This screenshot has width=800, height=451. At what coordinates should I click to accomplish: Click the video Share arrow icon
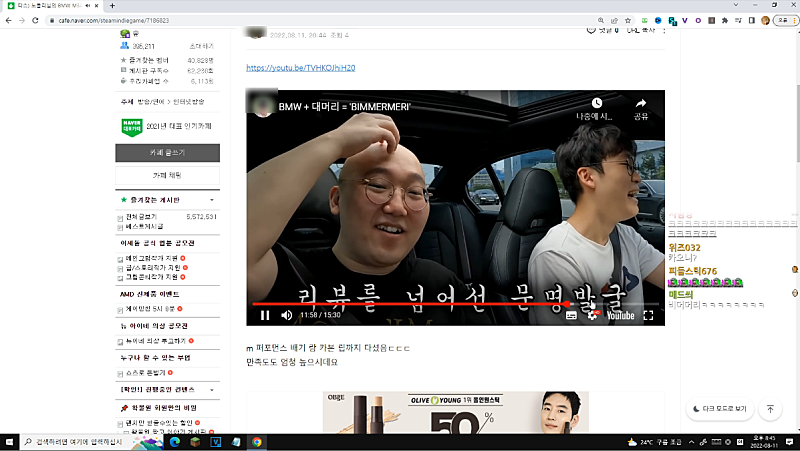click(641, 104)
